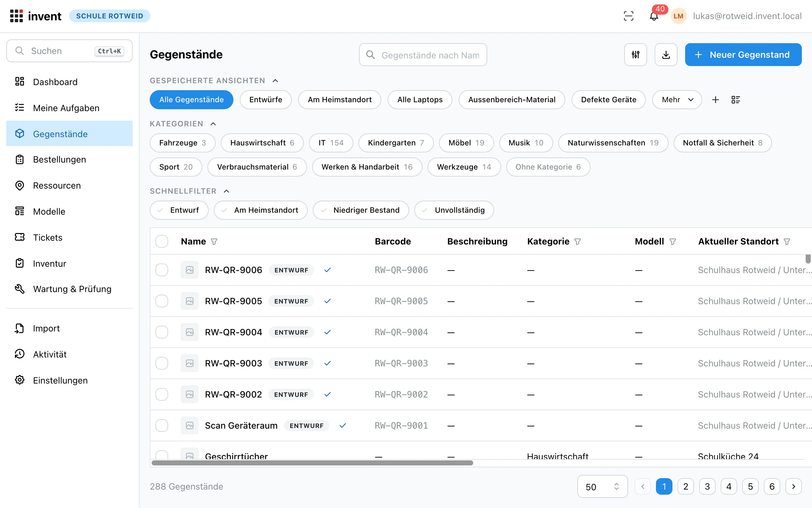
Task: Filter by Hauswirtschaft category chip
Action: pos(262,143)
